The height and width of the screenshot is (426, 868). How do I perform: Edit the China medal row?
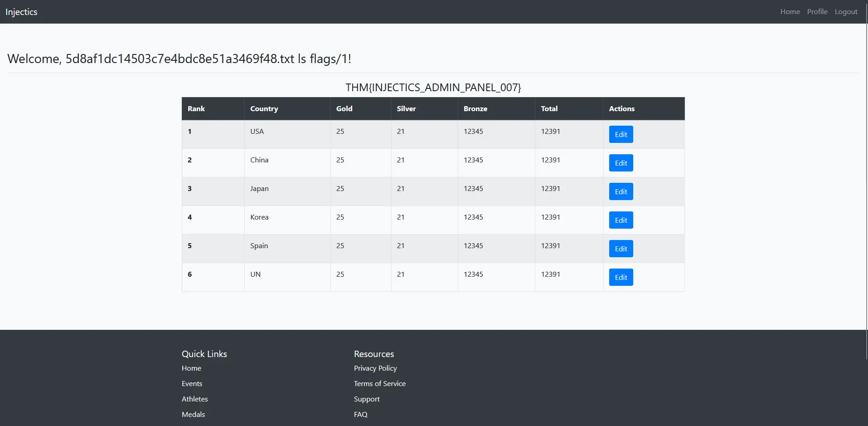click(621, 163)
